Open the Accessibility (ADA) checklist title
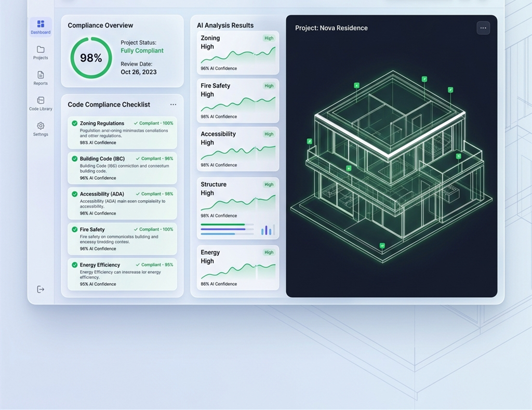The width and height of the screenshot is (532, 410). coord(102,194)
